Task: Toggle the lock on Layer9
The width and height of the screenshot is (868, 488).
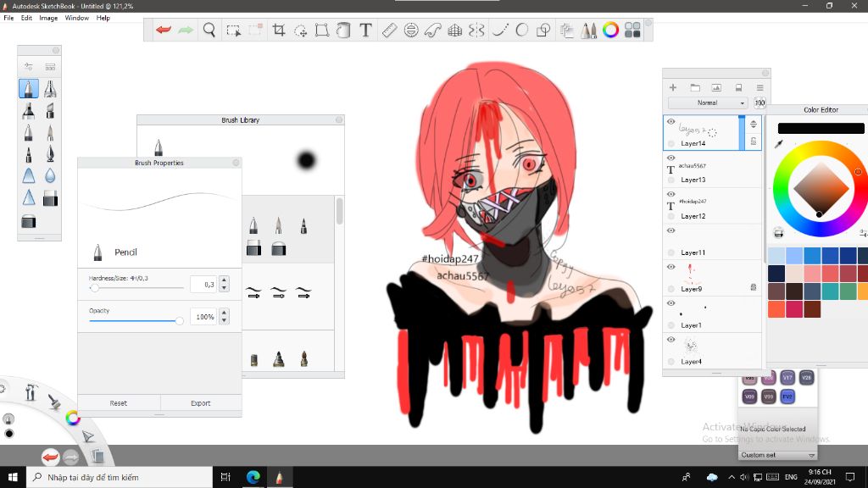Action: point(754,287)
